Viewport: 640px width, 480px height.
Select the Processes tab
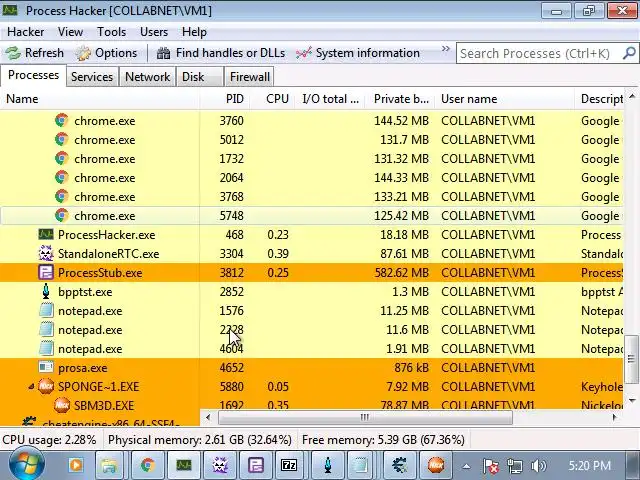(33, 75)
